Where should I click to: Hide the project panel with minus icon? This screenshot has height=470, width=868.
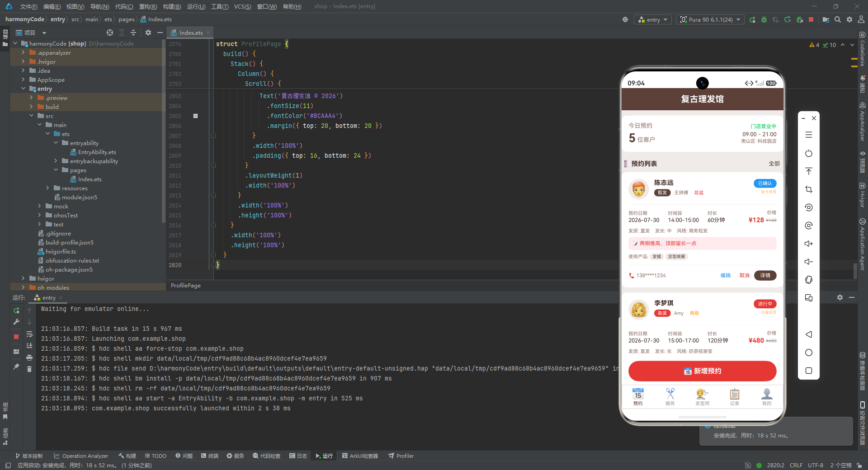point(160,33)
